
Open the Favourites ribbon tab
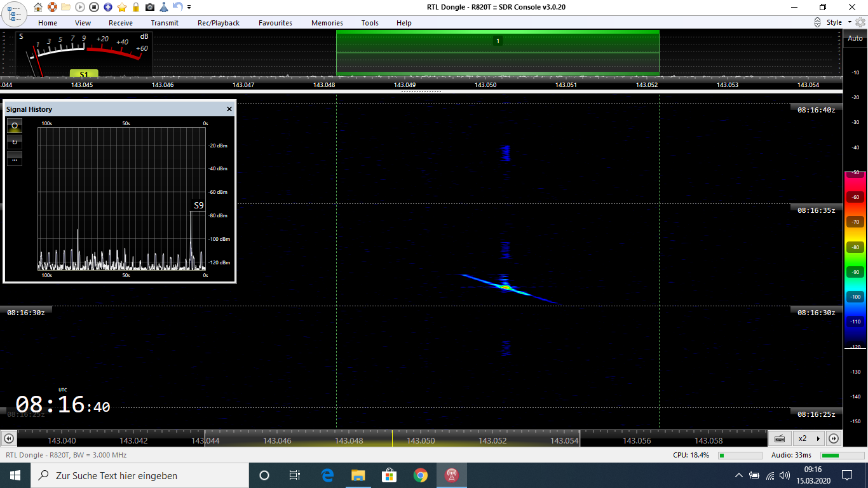pyautogui.click(x=275, y=23)
